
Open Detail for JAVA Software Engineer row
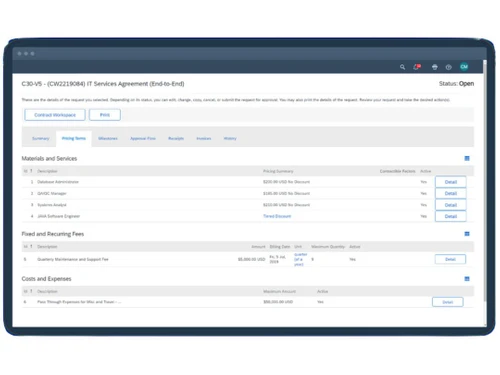coord(451,216)
